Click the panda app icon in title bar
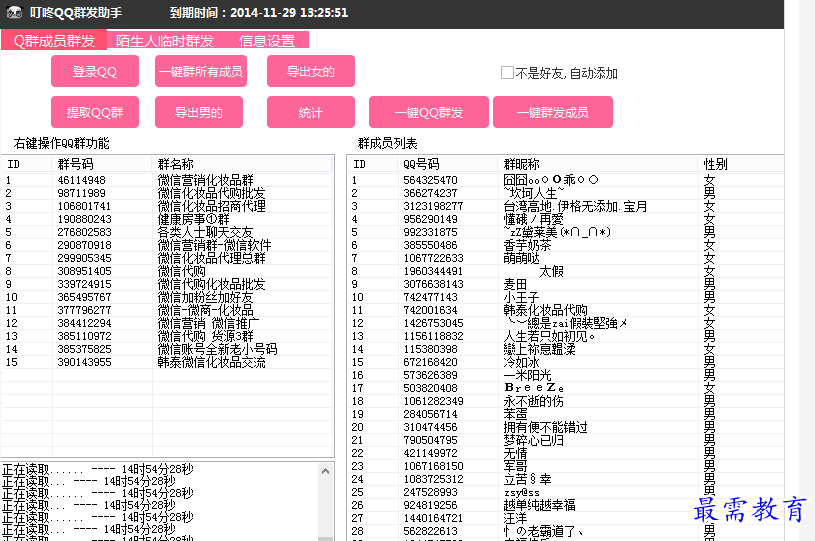815x541 pixels. click(x=15, y=12)
